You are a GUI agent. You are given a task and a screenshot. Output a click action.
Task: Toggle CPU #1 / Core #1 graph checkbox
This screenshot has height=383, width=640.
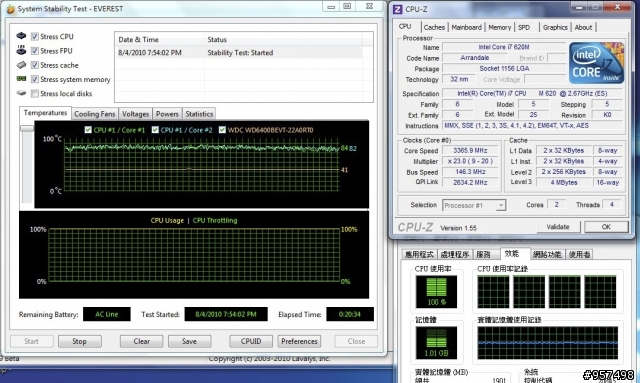[x=88, y=130]
